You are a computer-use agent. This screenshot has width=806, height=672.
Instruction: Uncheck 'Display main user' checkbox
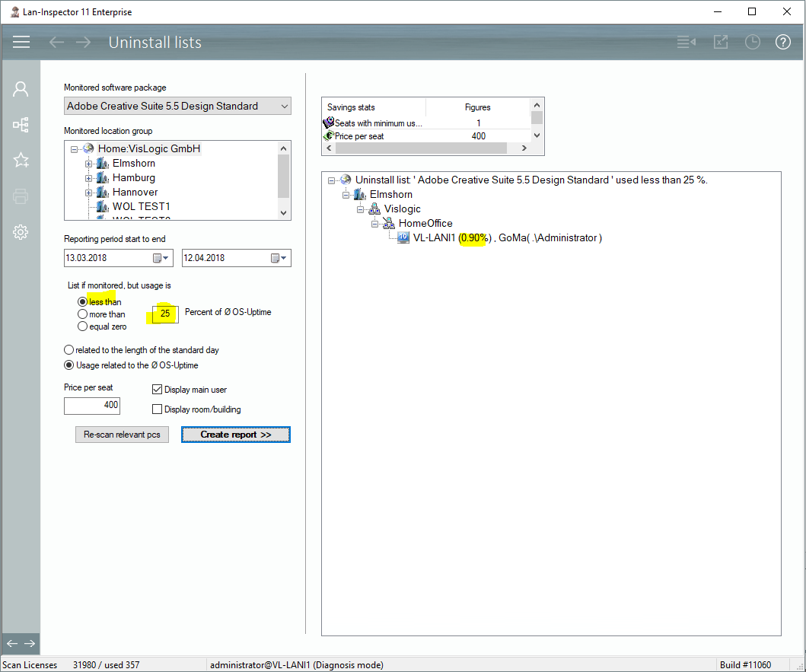[x=158, y=390]
